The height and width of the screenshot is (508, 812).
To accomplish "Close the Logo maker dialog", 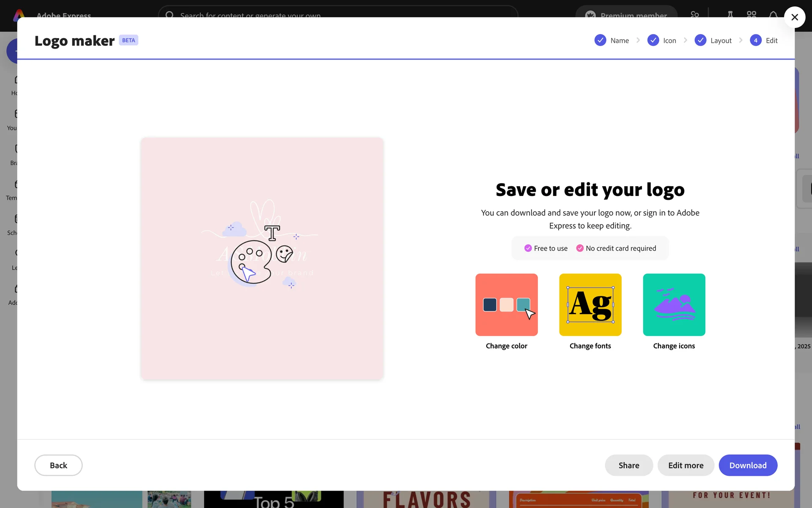I will tap(794, 17).
